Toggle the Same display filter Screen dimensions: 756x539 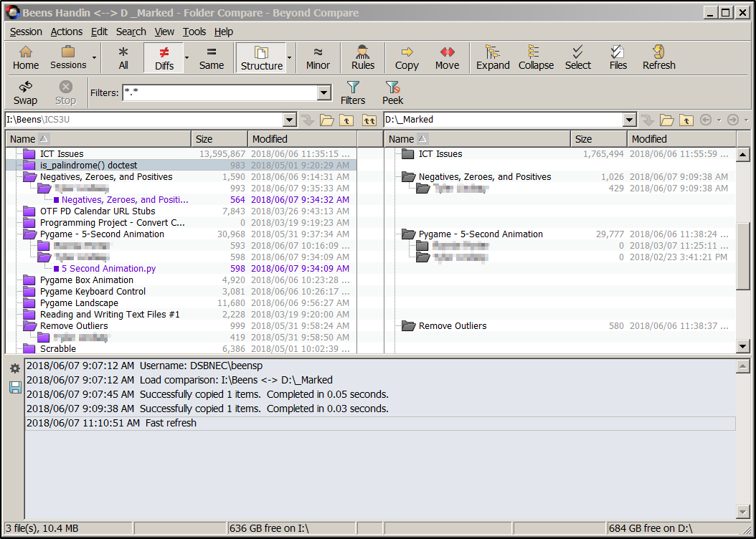pos(211,58)
